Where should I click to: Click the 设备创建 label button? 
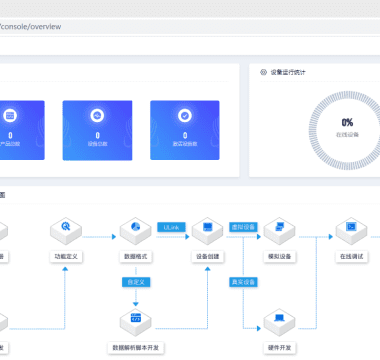tap(207, 256)
